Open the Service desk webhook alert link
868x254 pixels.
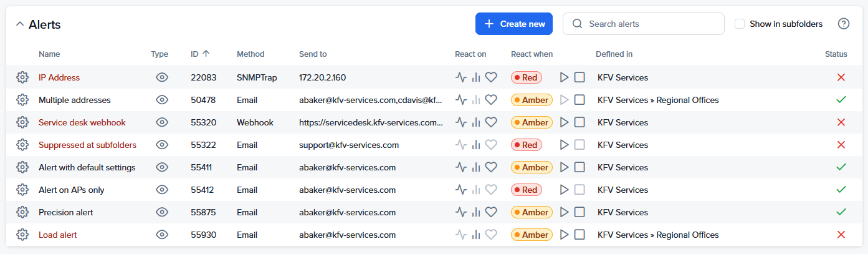point(82,122)
